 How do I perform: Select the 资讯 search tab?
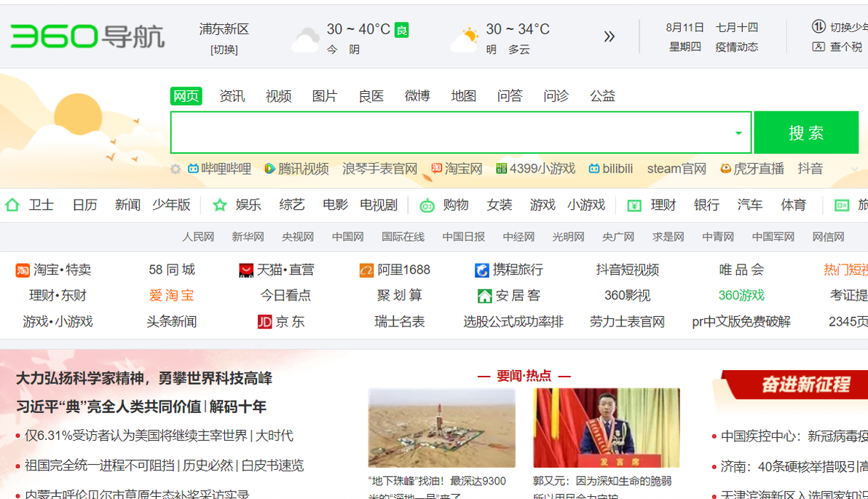tap(232, 96)
